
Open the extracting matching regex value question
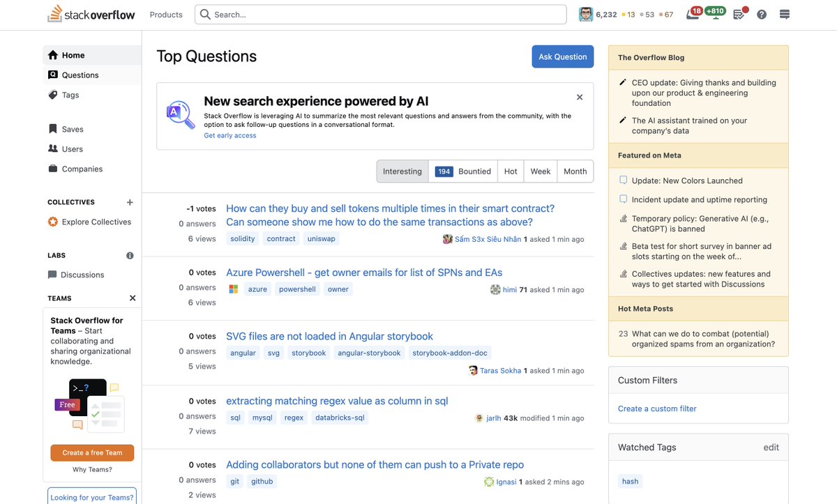(337, 401)
